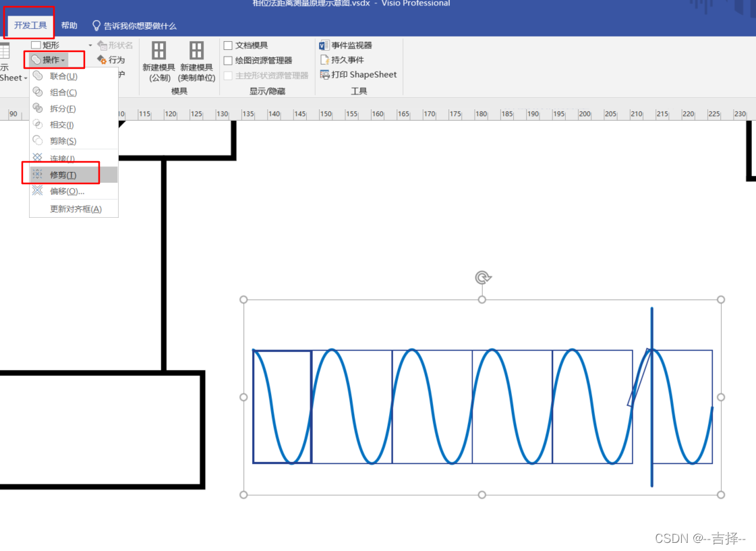Choose 更新对齐框(A) from the menu

click(74, 209)
